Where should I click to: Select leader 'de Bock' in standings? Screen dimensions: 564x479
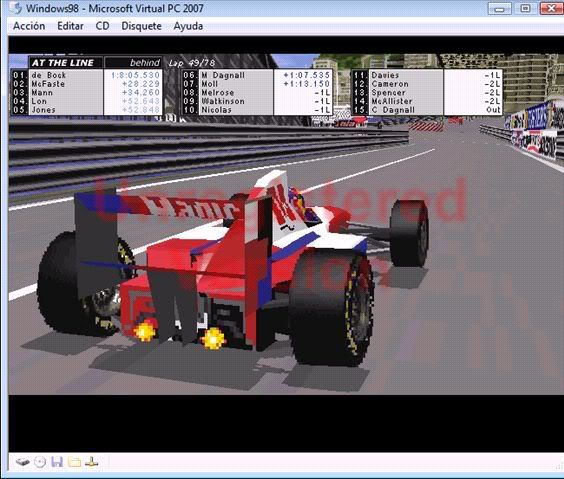[x=49, y=75]
